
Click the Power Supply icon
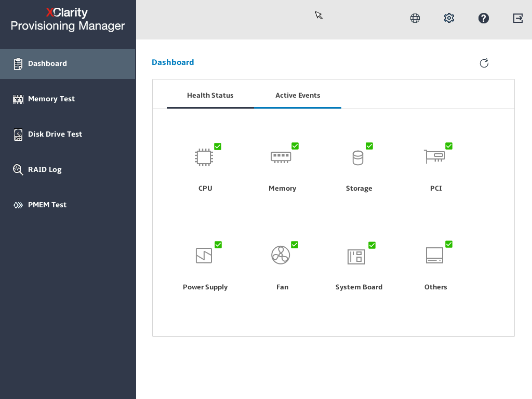[204, 256]
